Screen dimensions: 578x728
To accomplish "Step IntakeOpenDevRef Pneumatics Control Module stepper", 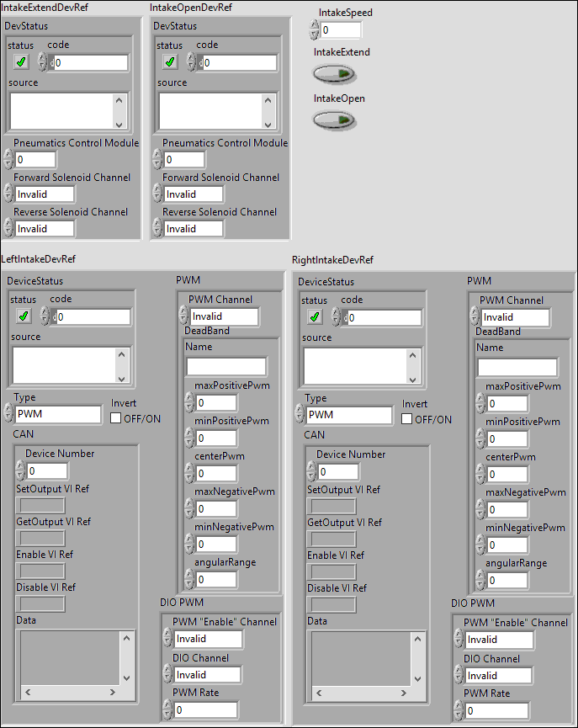I will point(157,159).
